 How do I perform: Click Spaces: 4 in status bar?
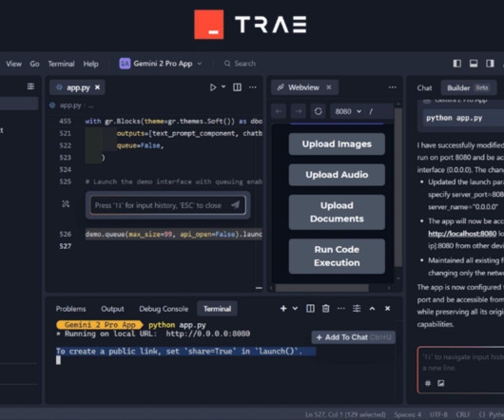tap(408, 414)
